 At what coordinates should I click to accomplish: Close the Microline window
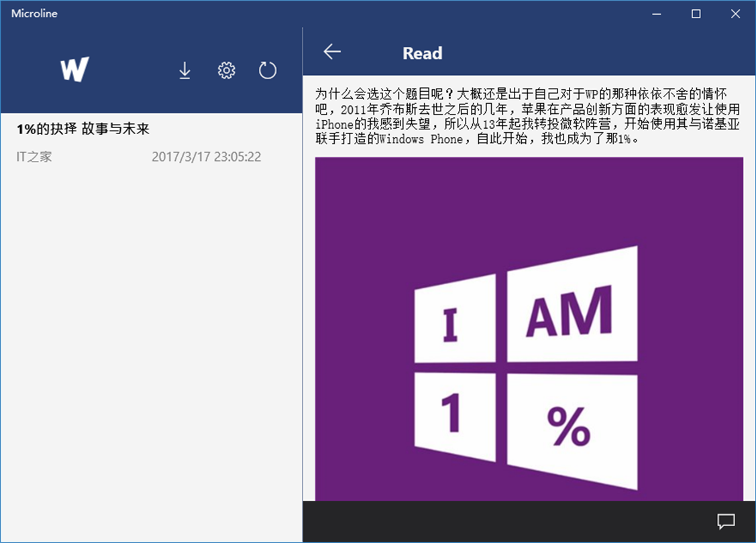tap(735, 13)
